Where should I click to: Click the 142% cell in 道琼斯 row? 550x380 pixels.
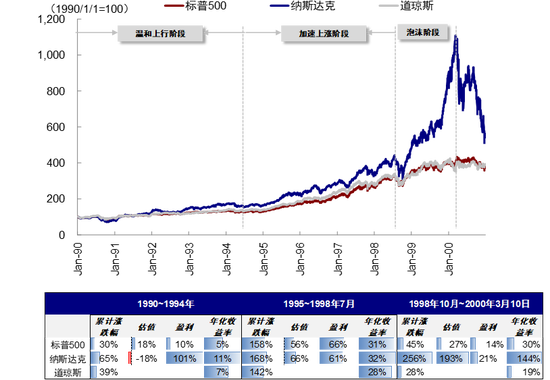pyautogui.click(x=261, y=372)
